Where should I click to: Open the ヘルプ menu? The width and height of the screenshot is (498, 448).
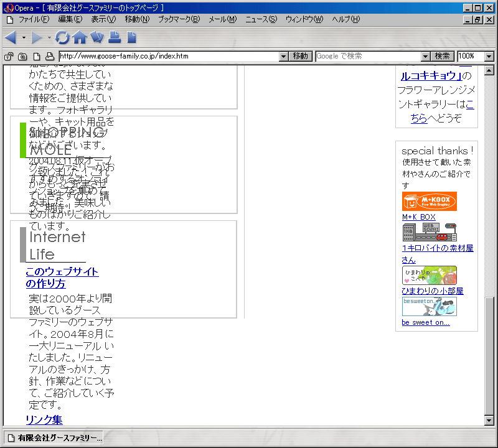click(346, 20)
